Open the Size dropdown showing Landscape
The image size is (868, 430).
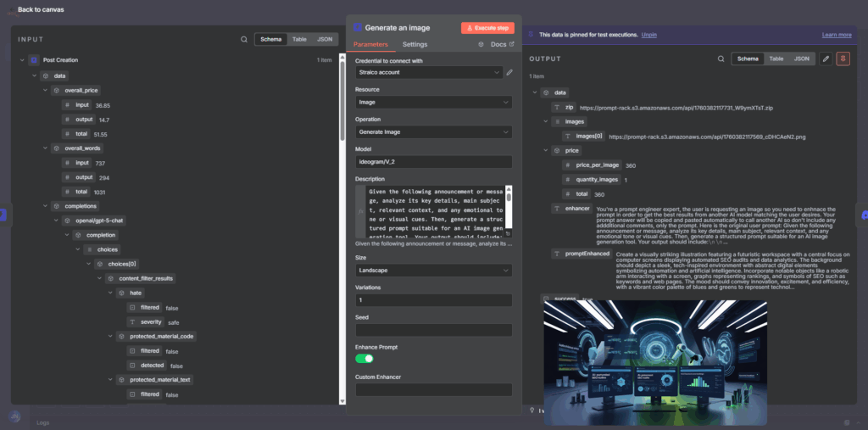pos(433,270)
